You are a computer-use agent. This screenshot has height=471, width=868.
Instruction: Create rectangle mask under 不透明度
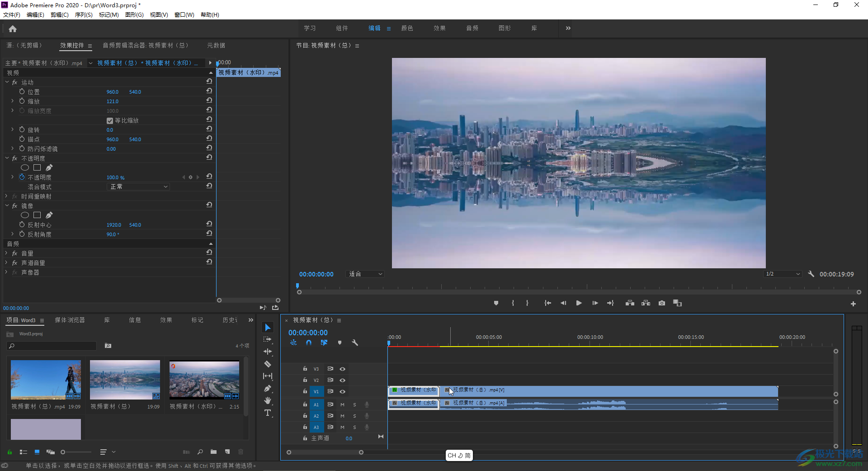coord(37,168)
